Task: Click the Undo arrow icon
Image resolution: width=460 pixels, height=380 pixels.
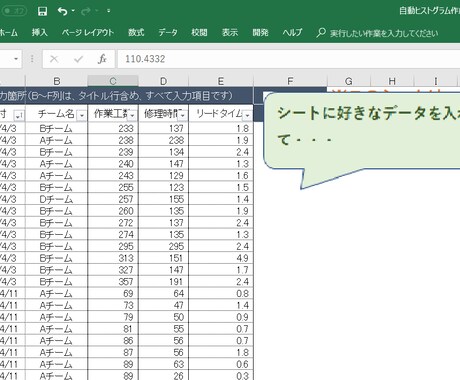Action: 62,11
